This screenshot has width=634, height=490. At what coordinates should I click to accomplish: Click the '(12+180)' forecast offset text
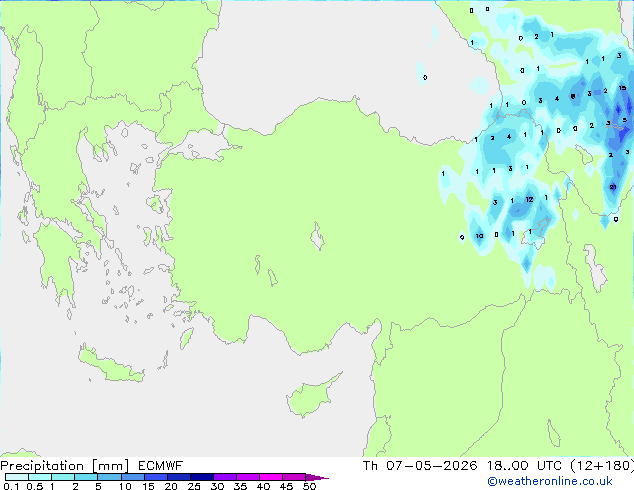[602, 466]
